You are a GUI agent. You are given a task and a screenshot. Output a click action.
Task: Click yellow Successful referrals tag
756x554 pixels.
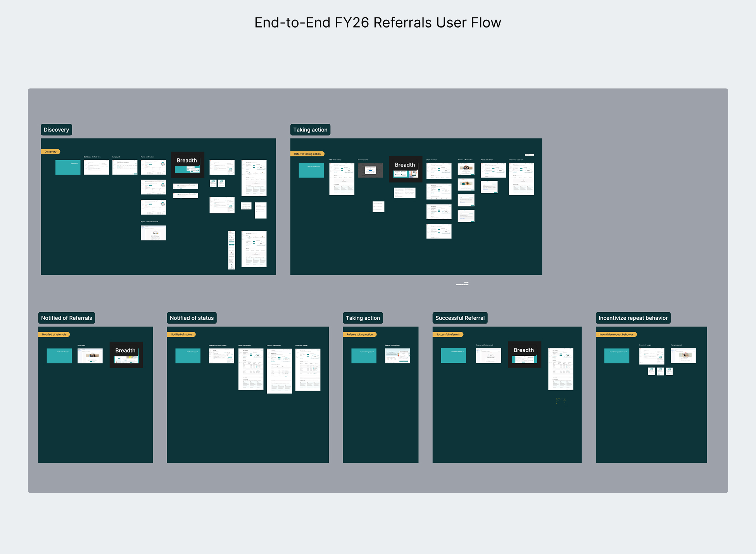coord(448,334)
